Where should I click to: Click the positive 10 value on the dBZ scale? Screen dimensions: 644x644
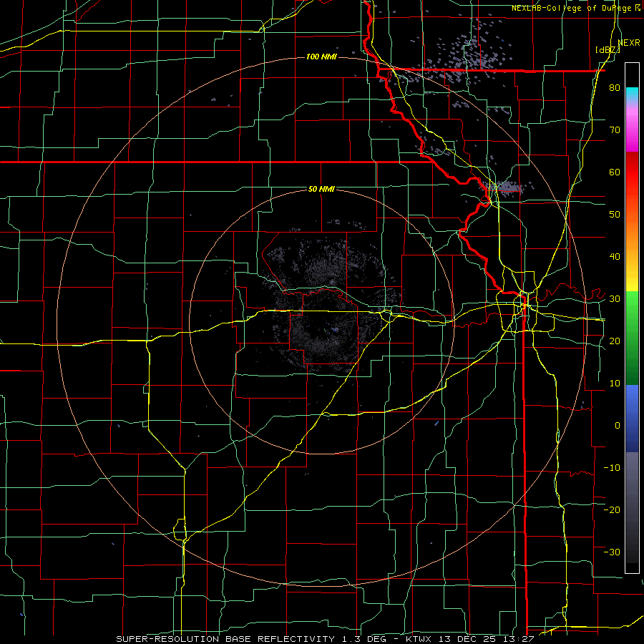tap(615, 384)
